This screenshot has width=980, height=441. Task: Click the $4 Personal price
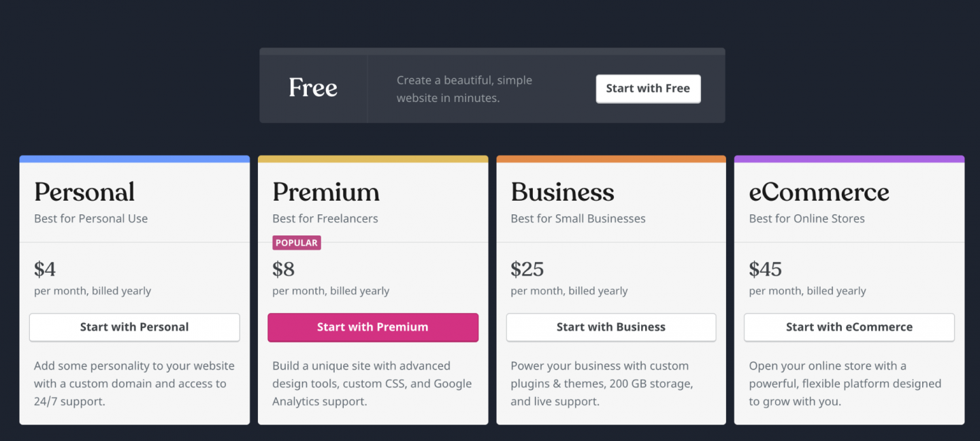point(45,269)
